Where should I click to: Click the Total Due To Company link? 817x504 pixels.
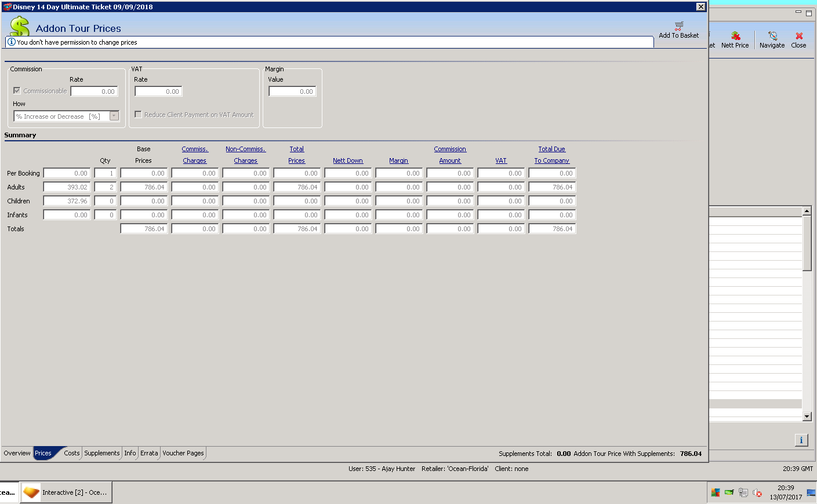click(551, 155)
